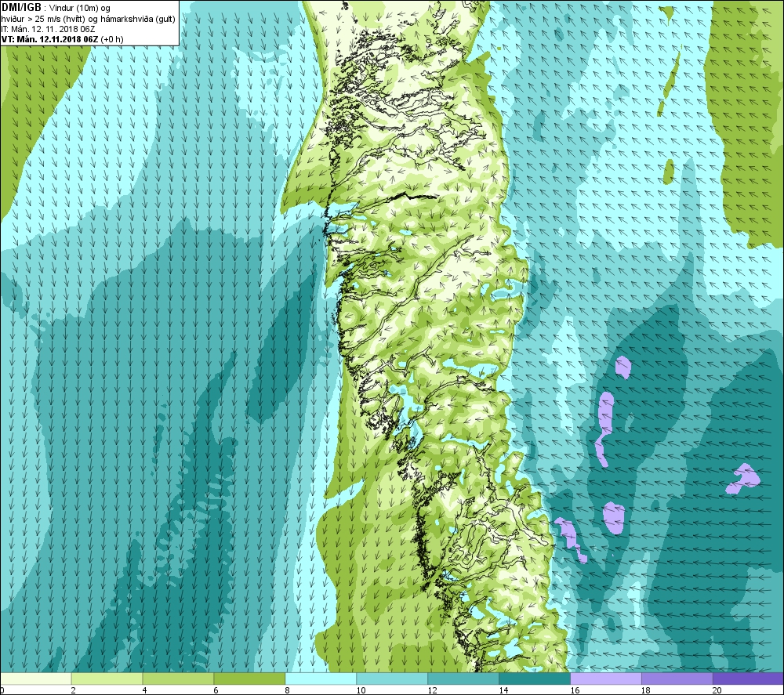Click the legend scale number '18'

pos(645,690)
